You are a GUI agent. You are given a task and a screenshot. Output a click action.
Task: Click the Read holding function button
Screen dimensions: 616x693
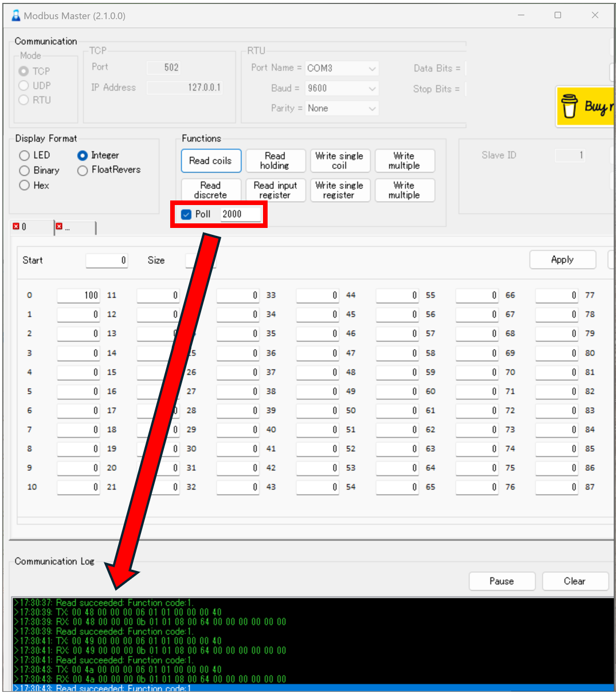275,161
